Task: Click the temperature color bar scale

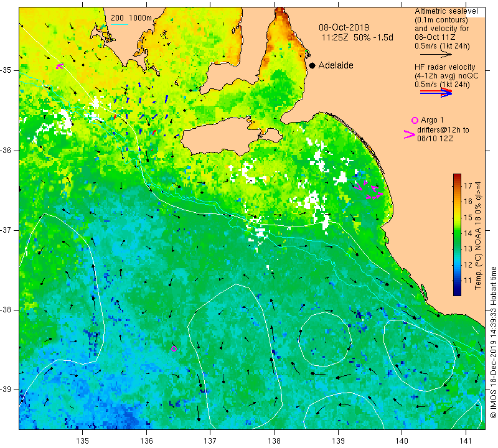Action: pos(457,235)
